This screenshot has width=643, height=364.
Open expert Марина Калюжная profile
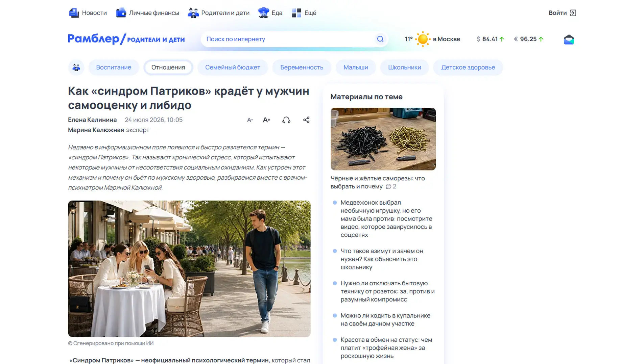coord(96,130)
